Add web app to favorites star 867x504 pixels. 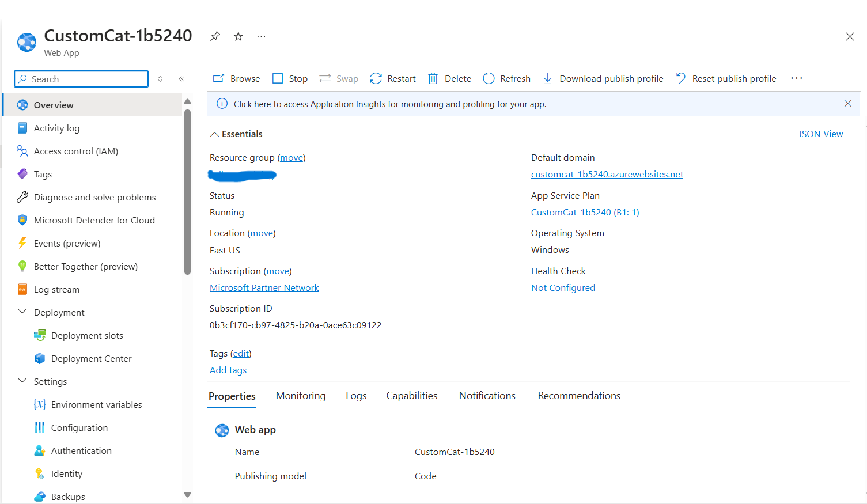(x=238, y=36)
